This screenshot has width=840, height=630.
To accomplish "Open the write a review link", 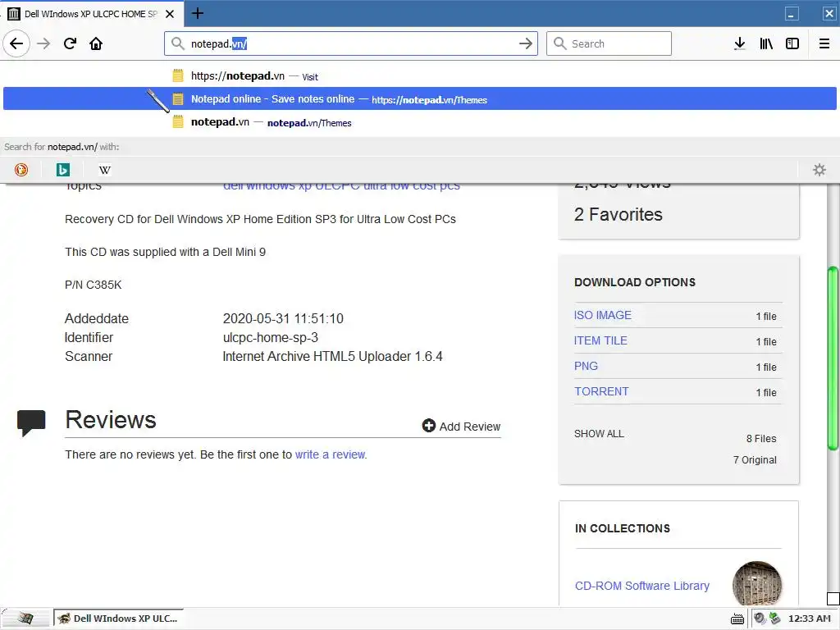I will pos(330,454).
